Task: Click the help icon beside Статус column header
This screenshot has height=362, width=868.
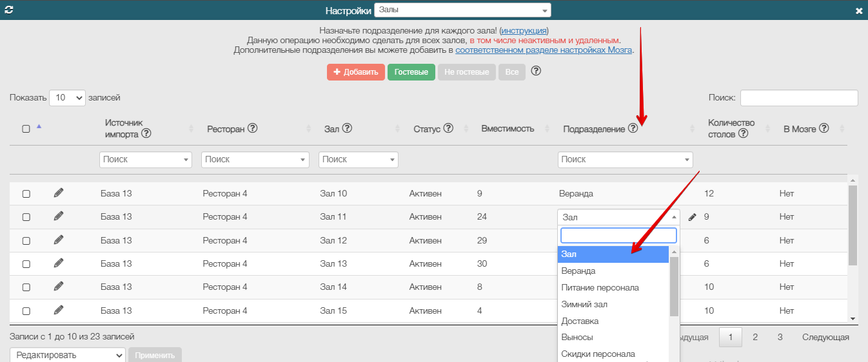Action: (x=448, y=128)
